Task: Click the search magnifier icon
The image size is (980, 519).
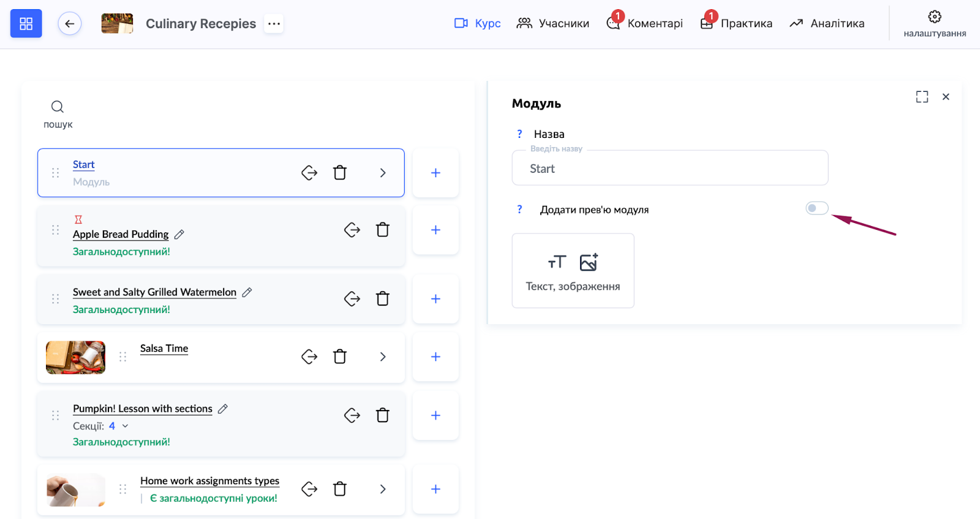Action: tap(58, 107)
